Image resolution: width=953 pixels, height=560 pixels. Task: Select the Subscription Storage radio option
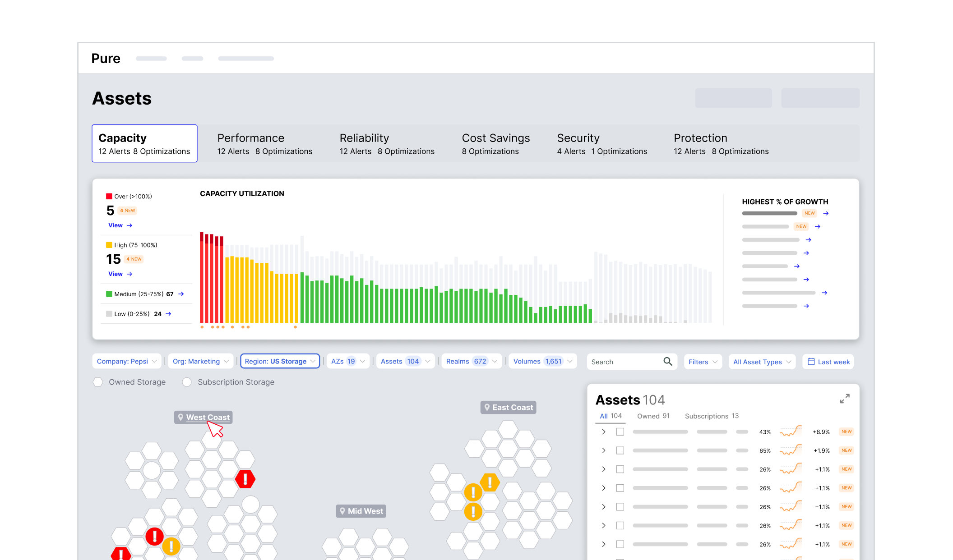click(x=187, y=382)
